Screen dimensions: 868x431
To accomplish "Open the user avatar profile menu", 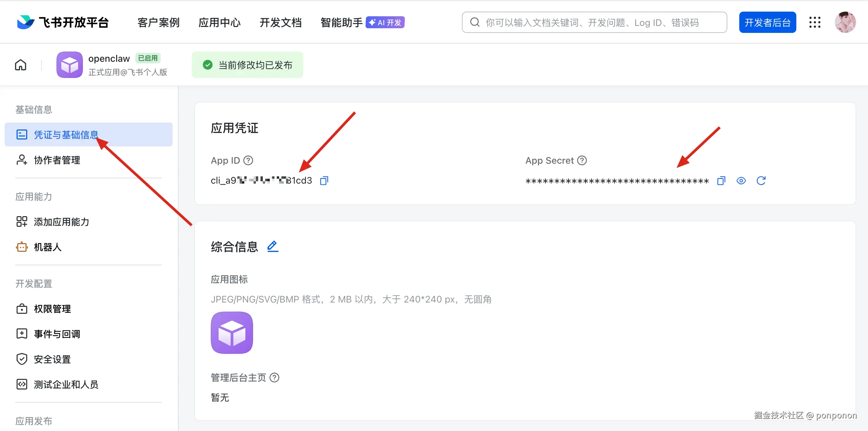I will (845, 22).
